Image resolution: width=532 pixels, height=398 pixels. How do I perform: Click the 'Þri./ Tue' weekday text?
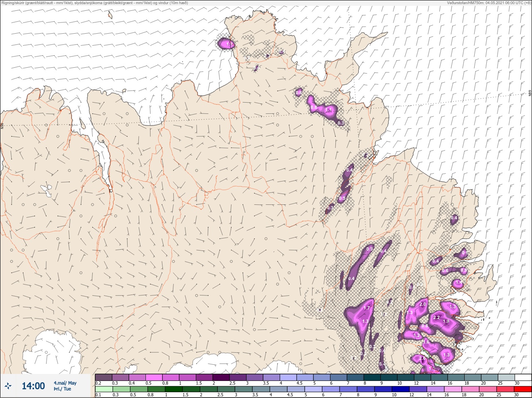(62, 389)
